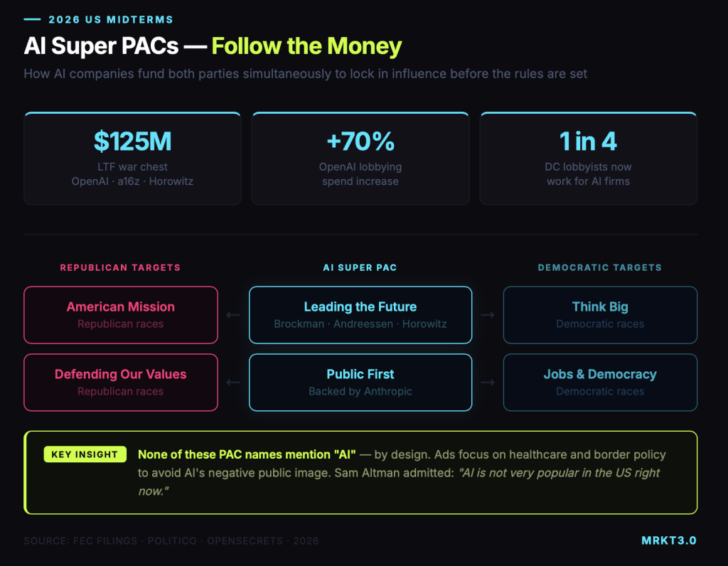This screenshot has width=728, height=566.
Task: Click the Democratic Targets column heading
Action: pos(599,267)
